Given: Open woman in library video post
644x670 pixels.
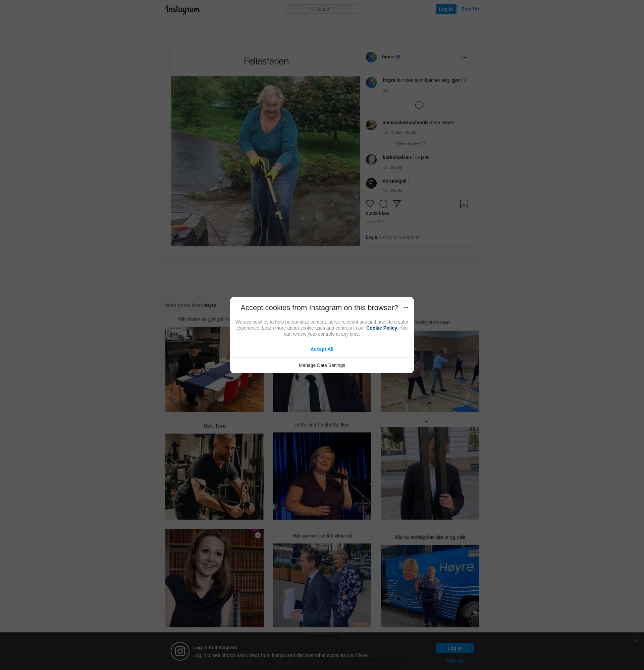Looking at the screenshot, I should 214,578.
